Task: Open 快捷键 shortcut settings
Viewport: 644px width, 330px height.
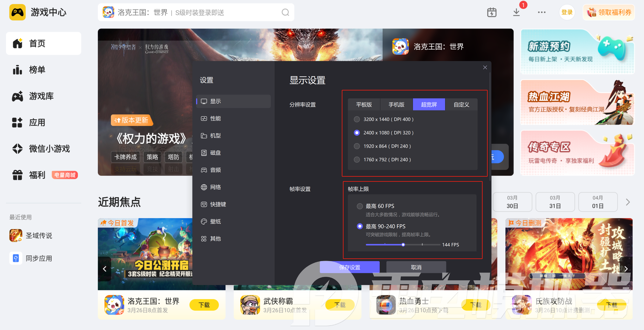Action: [218, 204]
